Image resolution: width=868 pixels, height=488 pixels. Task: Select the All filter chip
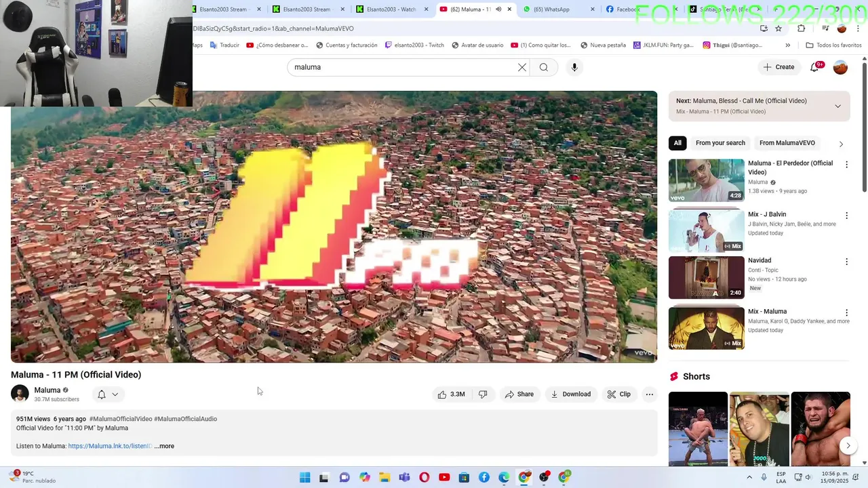[x=677, y=143]
